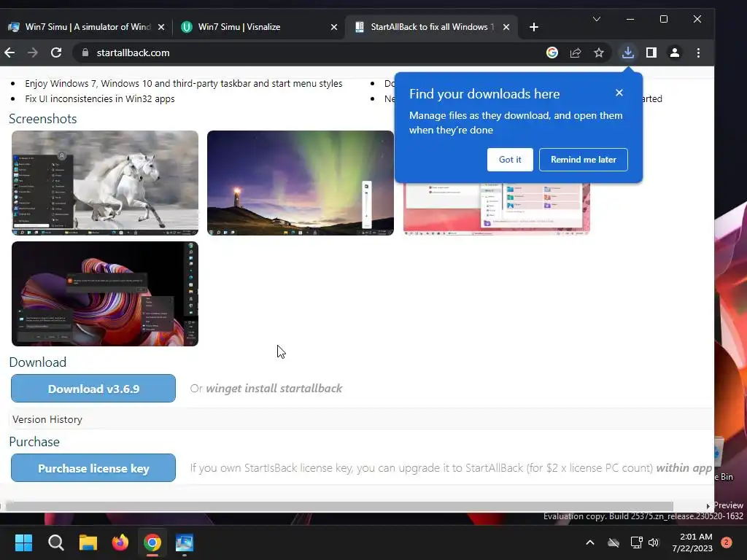Open Chrome's three-dot menu
747x560 pixels.
click(698, 52)
